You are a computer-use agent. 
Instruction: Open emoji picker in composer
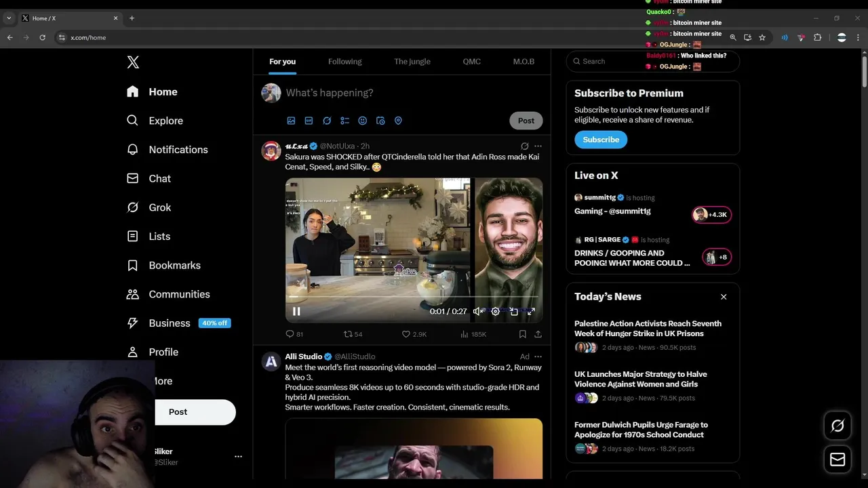point(363,121)
